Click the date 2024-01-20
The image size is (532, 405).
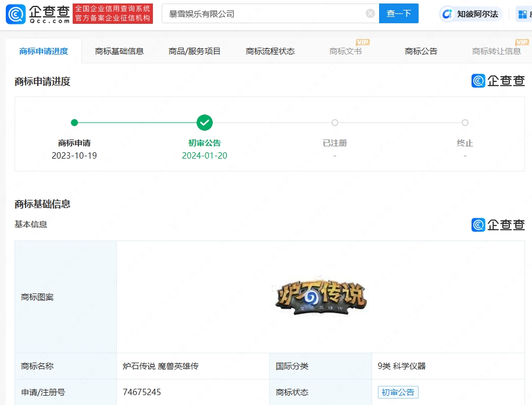click(205, 156)
